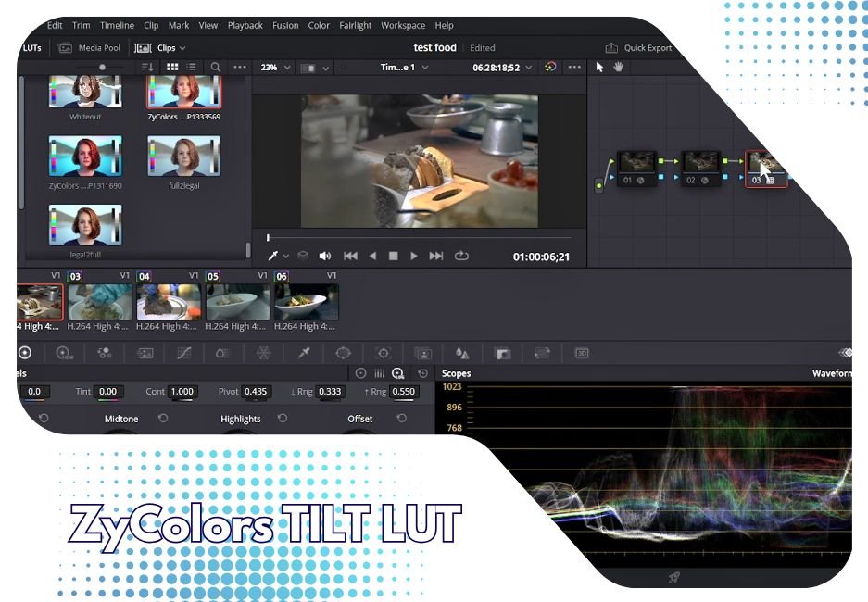Click the Quick Export button
Screen dimensions: 868x602
(638, 48)
